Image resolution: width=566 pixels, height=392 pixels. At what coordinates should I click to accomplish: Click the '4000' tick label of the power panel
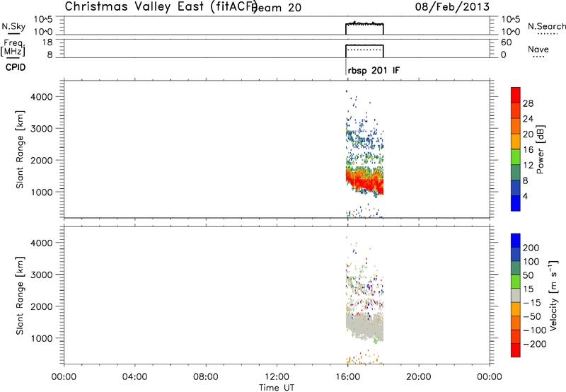tap(42, 97)
